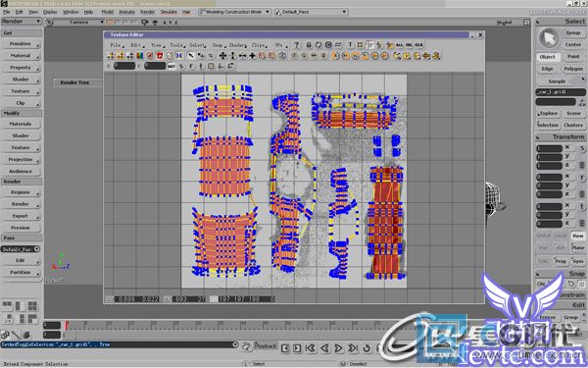Viewport: 588px width, 368px height.
Task: Click the play forward button
Action: [338, 348]
